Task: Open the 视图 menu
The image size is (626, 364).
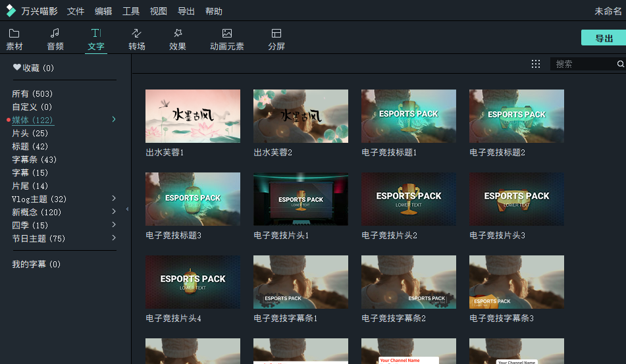Action: click(x=159, y=11)
